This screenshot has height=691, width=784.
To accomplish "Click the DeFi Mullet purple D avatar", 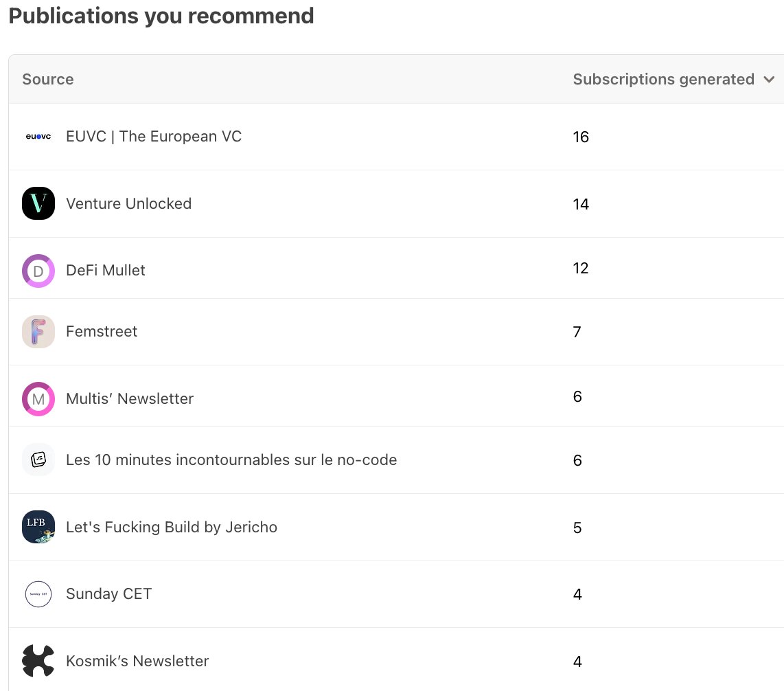I will 38,271.
